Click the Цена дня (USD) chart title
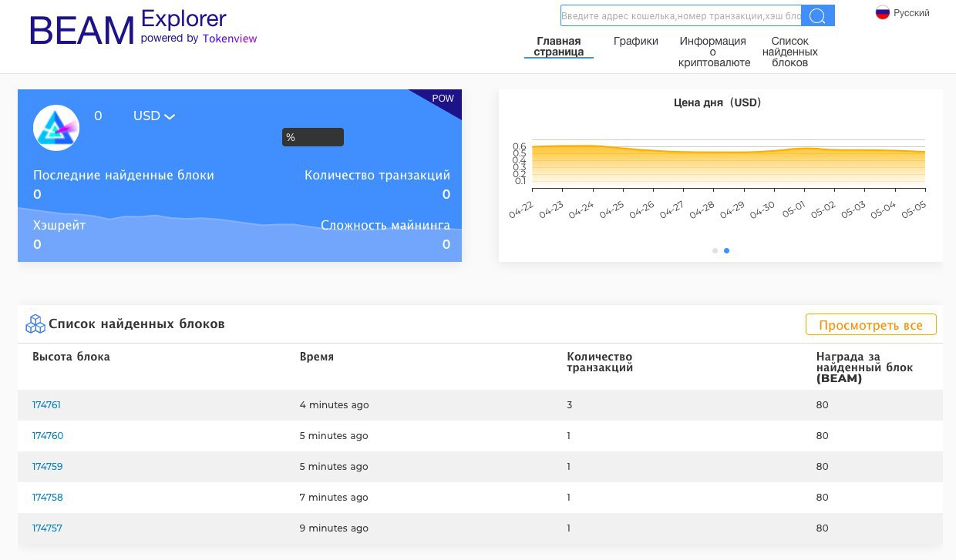Screen dimensions: 956x560 click(x=717, y=102)
